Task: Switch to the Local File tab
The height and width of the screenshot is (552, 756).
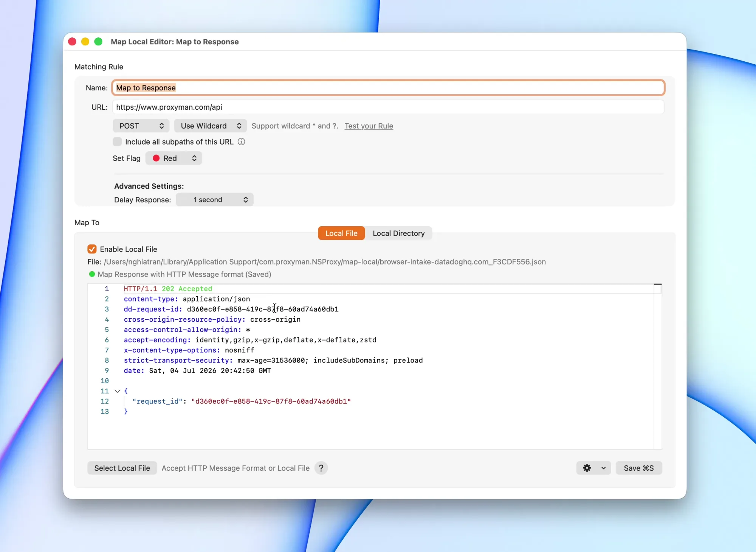Action: tap(341, 233)
